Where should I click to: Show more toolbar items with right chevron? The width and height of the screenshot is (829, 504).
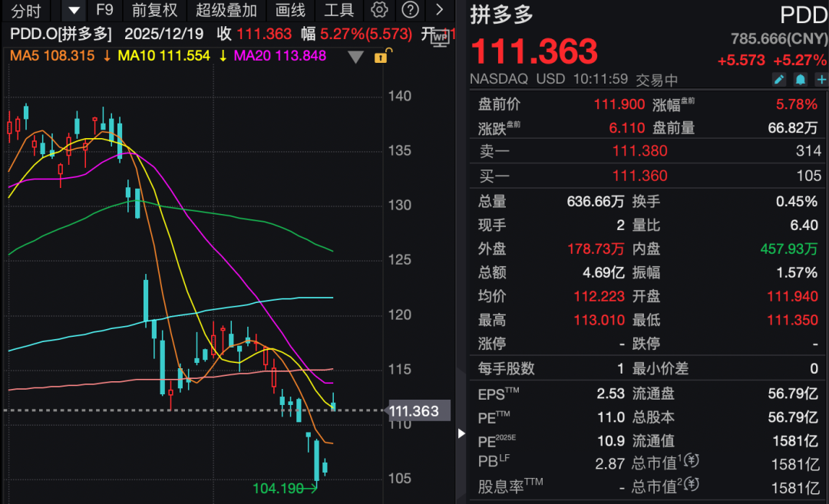point(440,10)
